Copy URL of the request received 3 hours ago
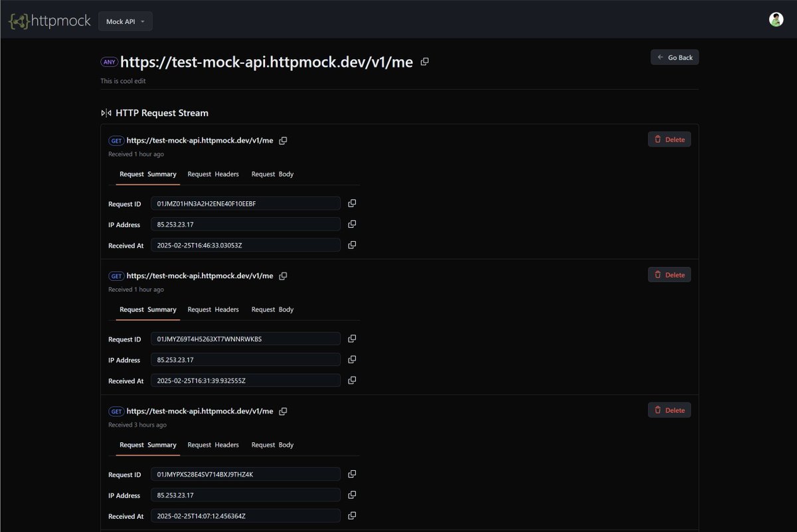 coord(283,411)
